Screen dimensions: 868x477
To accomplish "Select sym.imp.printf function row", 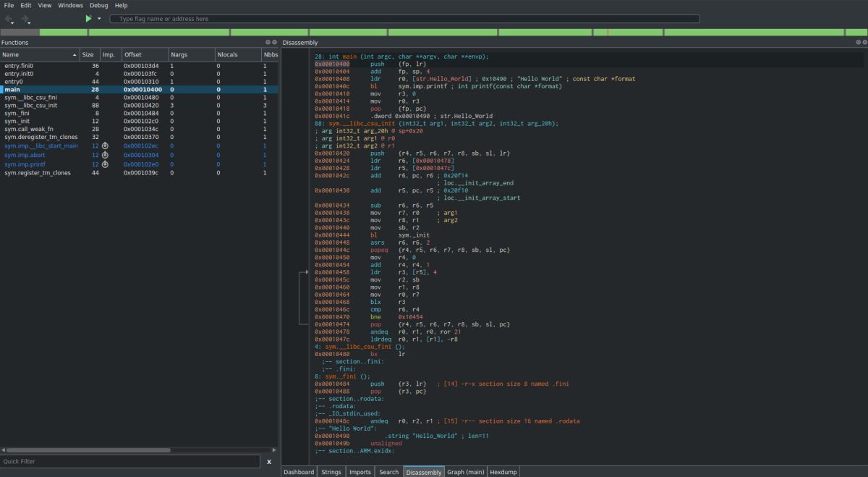I will [139, 164].
